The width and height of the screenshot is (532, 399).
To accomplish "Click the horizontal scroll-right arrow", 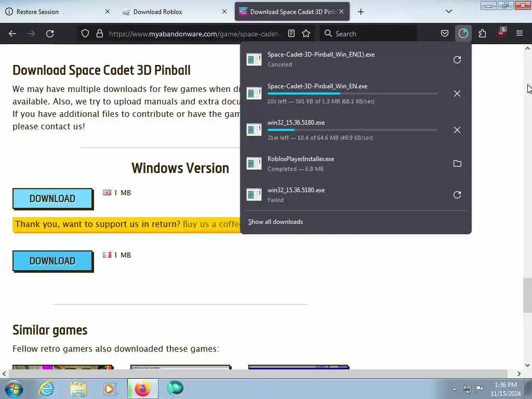I will 519,374.
